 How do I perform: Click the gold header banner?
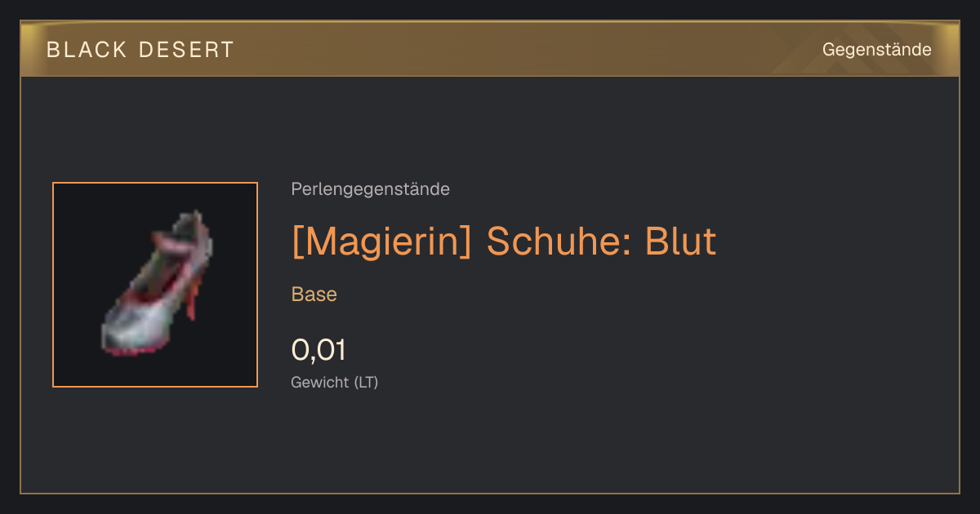point(490,49)
